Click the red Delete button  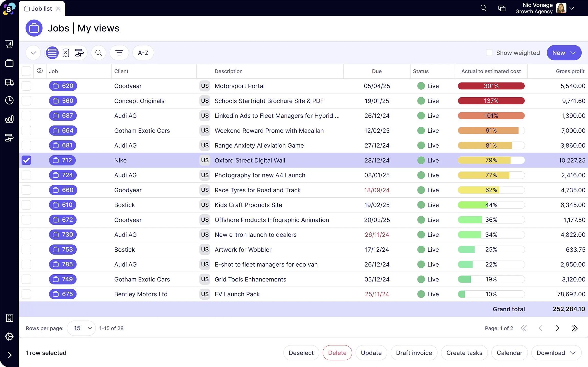(337, 353)
